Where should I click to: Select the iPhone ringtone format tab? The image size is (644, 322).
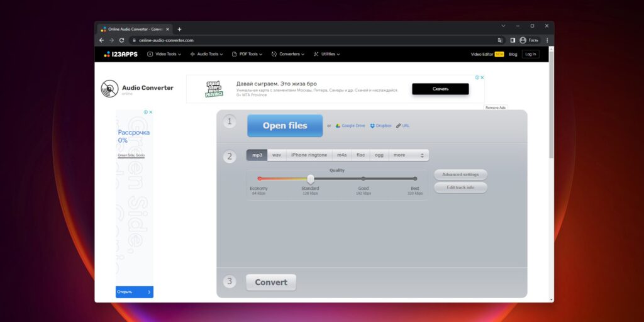click(309, 155)
